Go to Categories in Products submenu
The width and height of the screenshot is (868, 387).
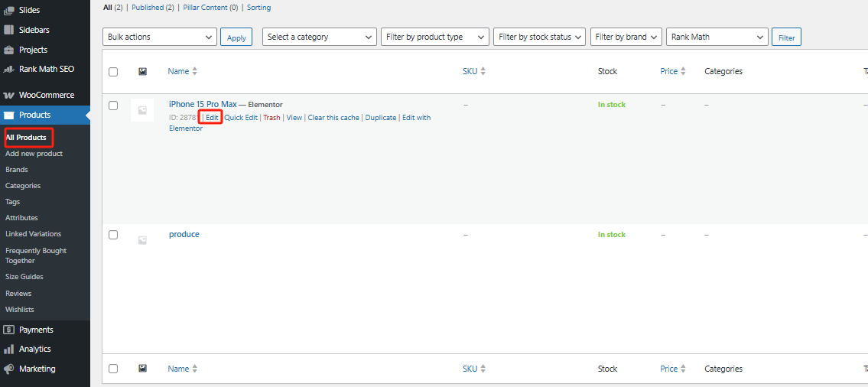pyautogui.click(x=23, y=186)
